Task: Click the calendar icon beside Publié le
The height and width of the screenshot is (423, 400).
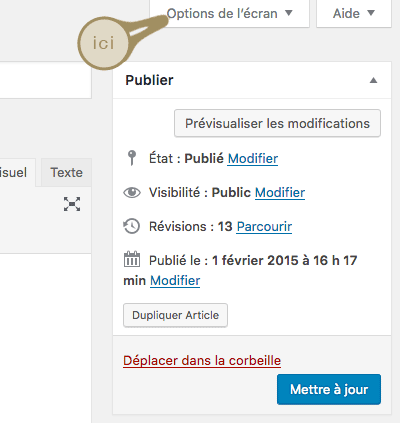Action: 132,259
